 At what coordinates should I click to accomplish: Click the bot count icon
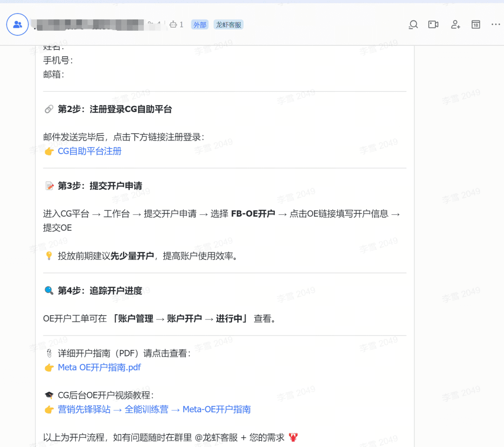[173, 24]
